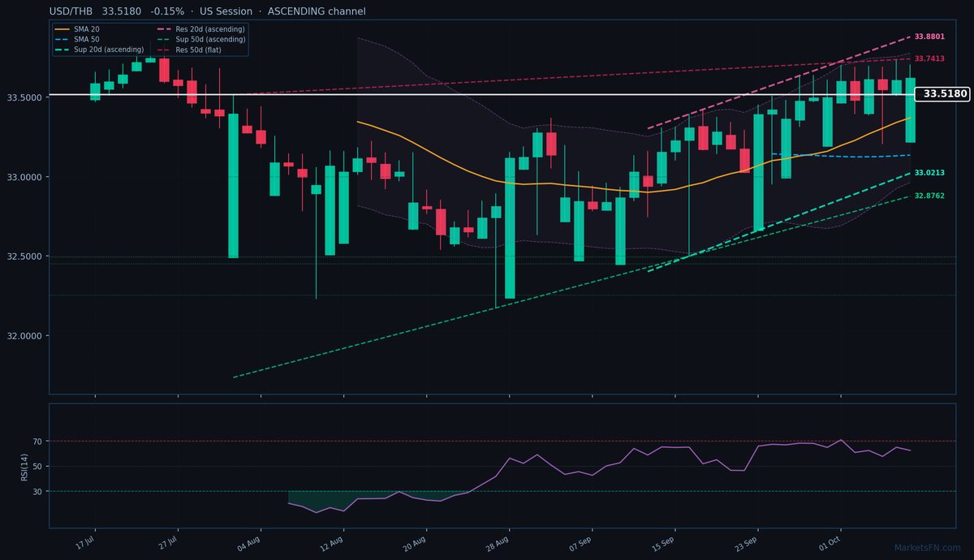Click the 33.5180 price in the header
The height and width of the screenshot is (560, 974).
coord(122,11)
